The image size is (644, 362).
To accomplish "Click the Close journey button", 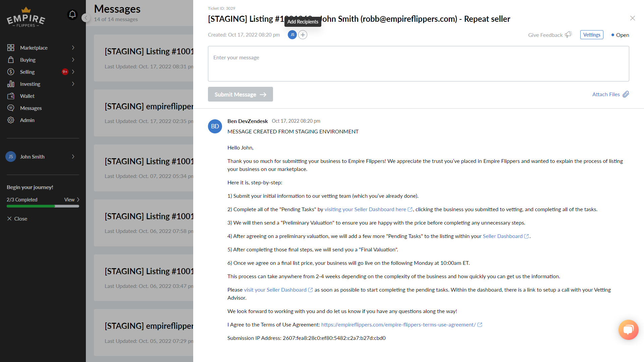I will click(17, 219).
